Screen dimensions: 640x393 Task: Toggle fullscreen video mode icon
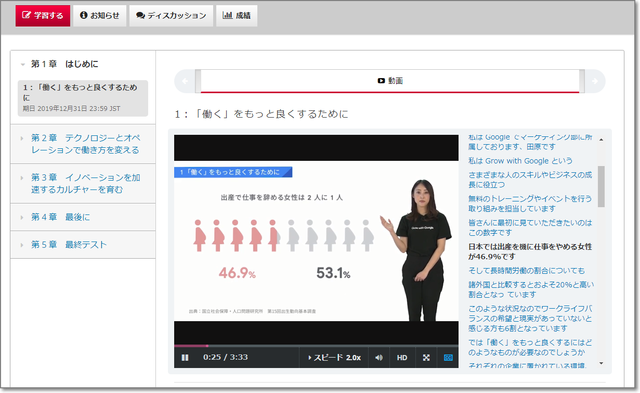[x=426, y=357]
